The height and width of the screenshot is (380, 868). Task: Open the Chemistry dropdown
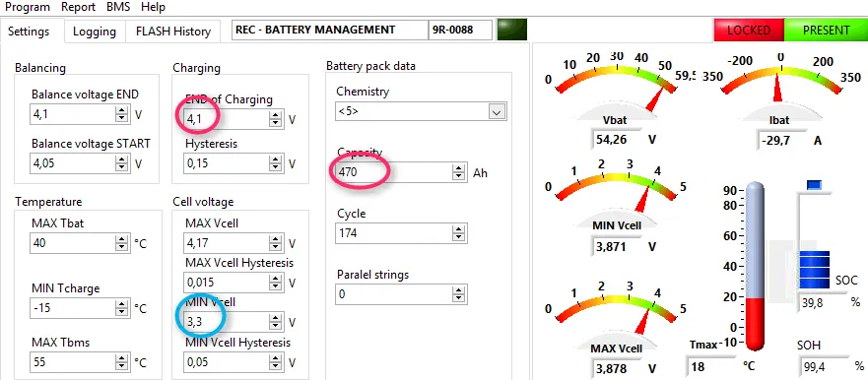coord(422,111)
